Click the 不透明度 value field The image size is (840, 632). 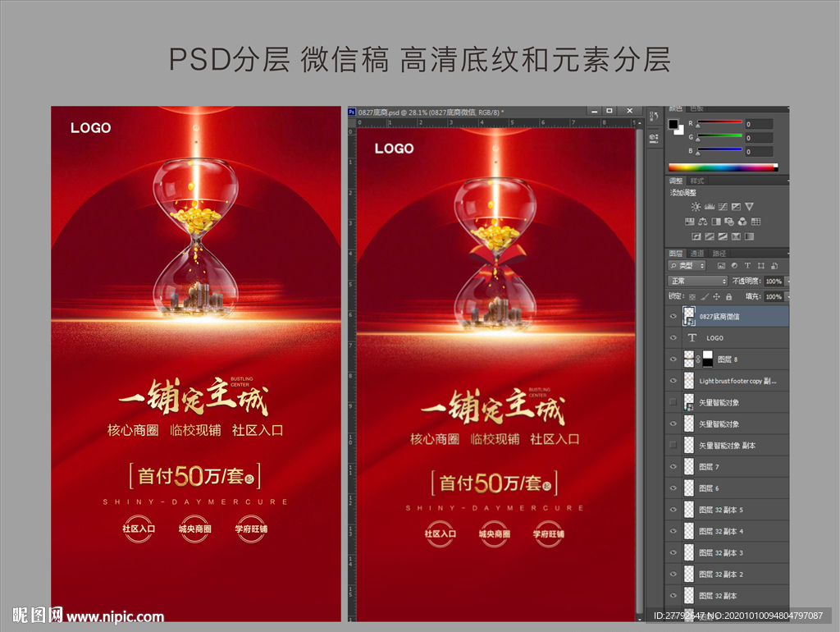774,281
